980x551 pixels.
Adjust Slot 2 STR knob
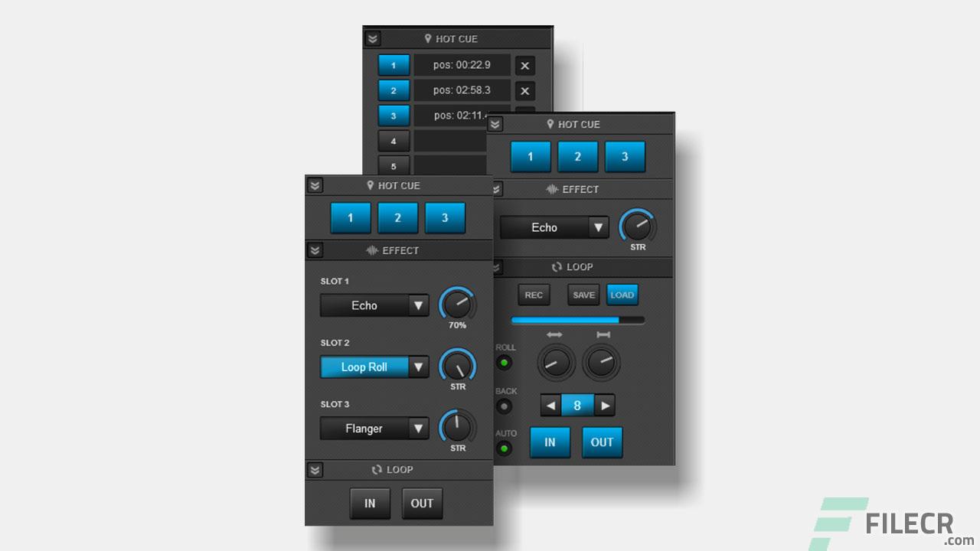coord(457,366)
